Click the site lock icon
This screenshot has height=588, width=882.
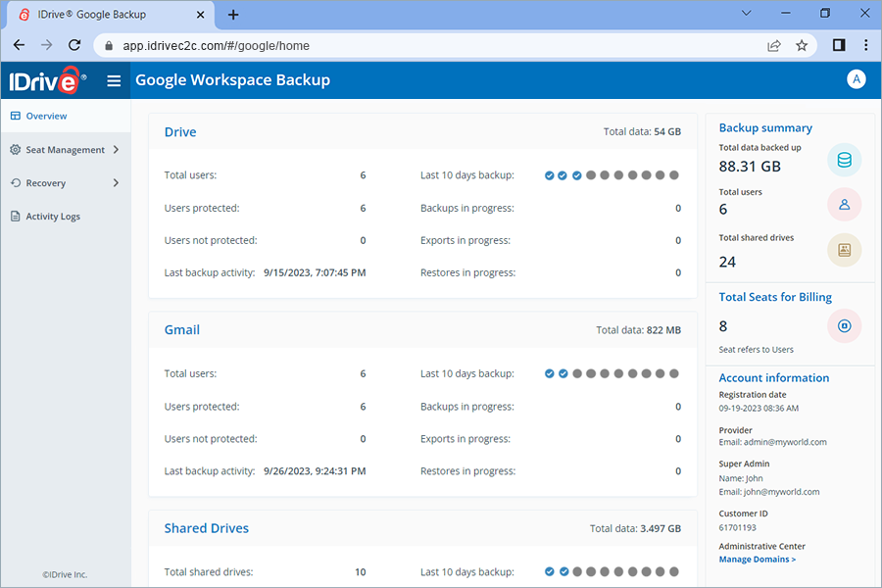tap(109, 46)
